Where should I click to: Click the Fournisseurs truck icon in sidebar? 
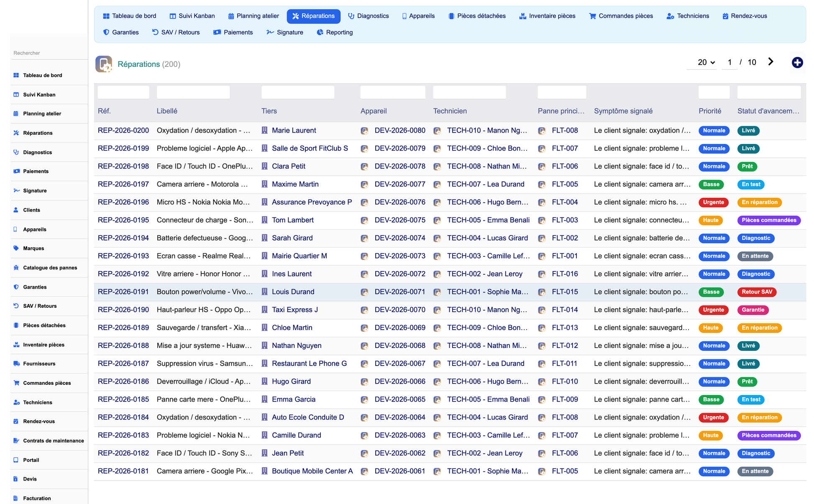tap(16, 364)
